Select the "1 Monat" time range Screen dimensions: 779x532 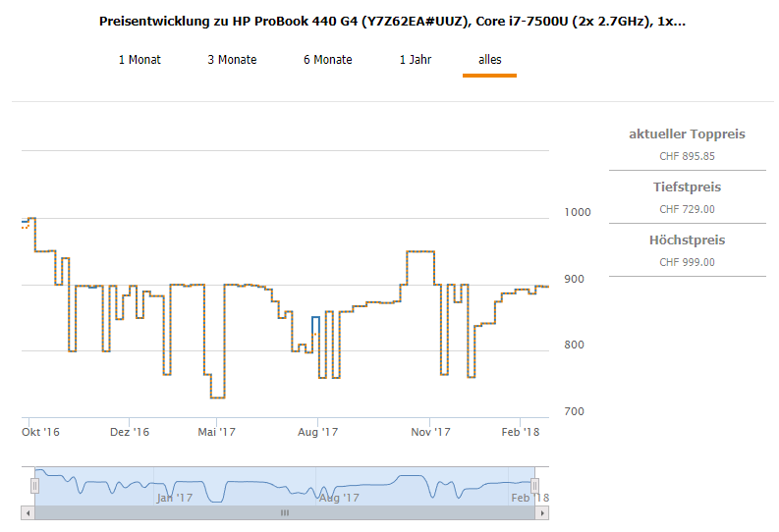tap(139, 60)
